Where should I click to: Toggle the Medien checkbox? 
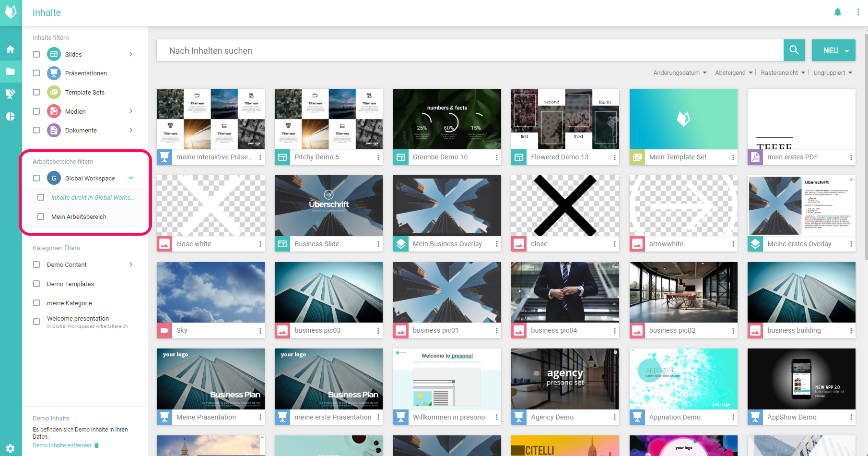[36, 111]
